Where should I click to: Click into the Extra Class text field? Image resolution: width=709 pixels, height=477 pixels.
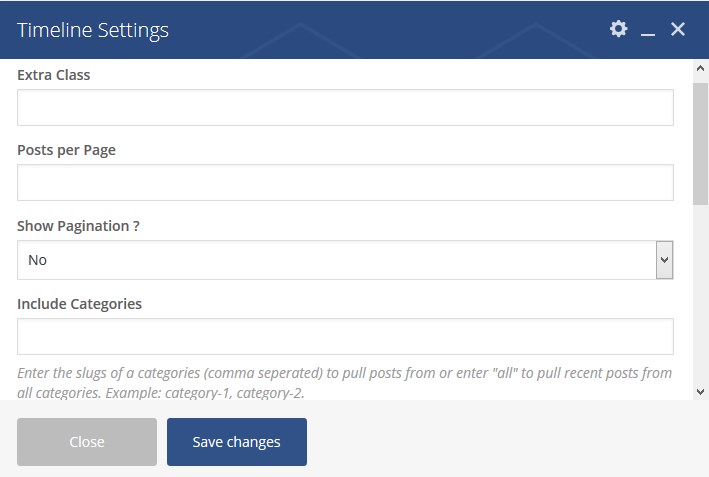(x=345, y=107)
